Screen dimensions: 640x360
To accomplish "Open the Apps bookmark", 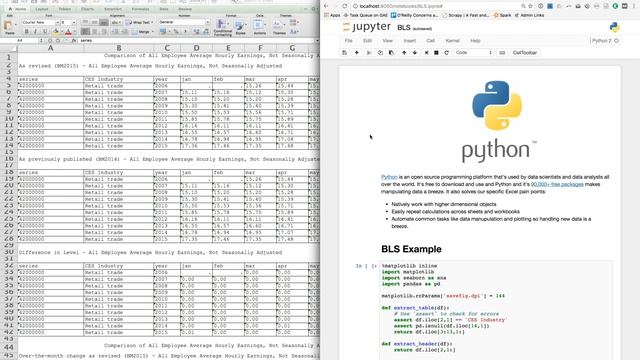I will pyautogui.click(x=332, y=15).
